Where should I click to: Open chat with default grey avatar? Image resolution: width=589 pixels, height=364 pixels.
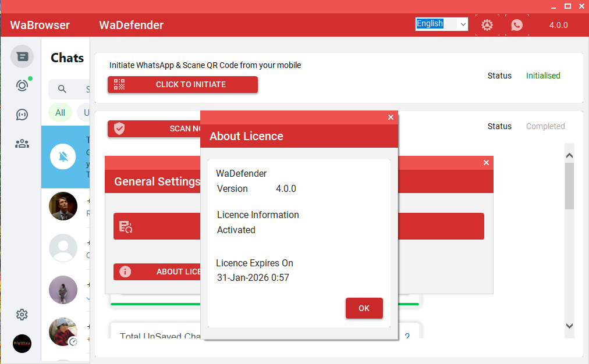(63, 248)
